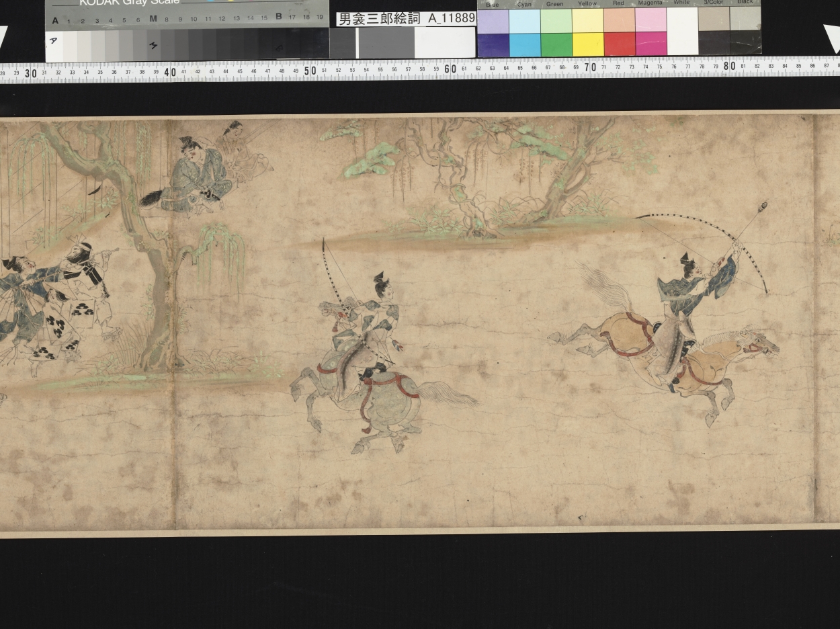Pick the dark blue patch on color chart
Screen dimensions: 840x629
click(493, 44)
